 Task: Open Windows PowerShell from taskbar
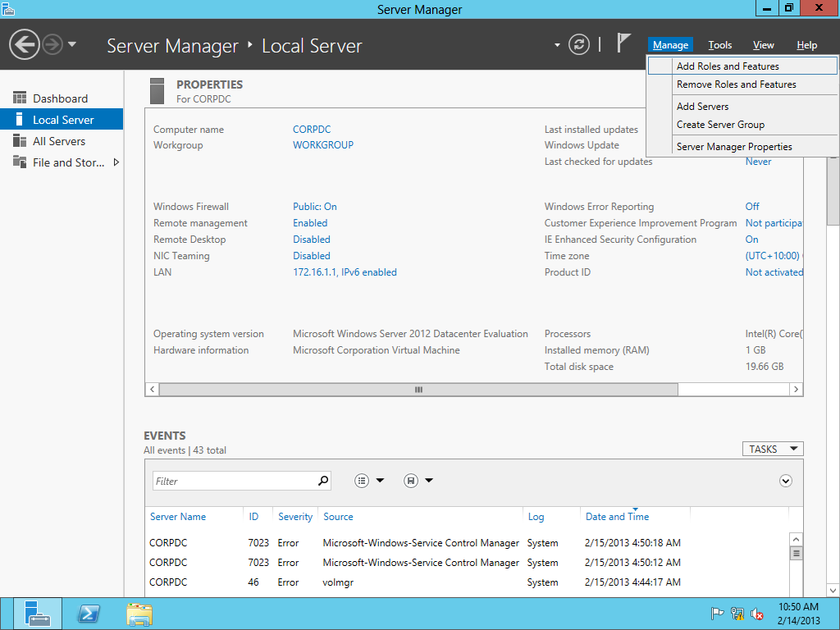tap(89, 614)
